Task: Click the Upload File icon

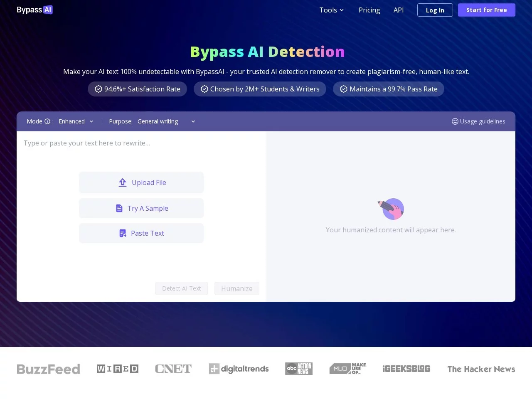Action: point(123,182)
